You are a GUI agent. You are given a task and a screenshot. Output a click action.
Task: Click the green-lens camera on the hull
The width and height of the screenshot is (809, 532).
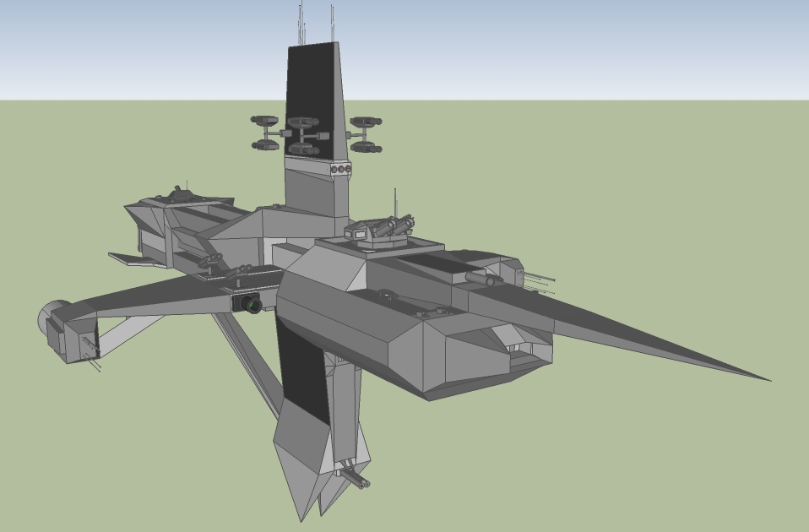[x=250, y=304]
